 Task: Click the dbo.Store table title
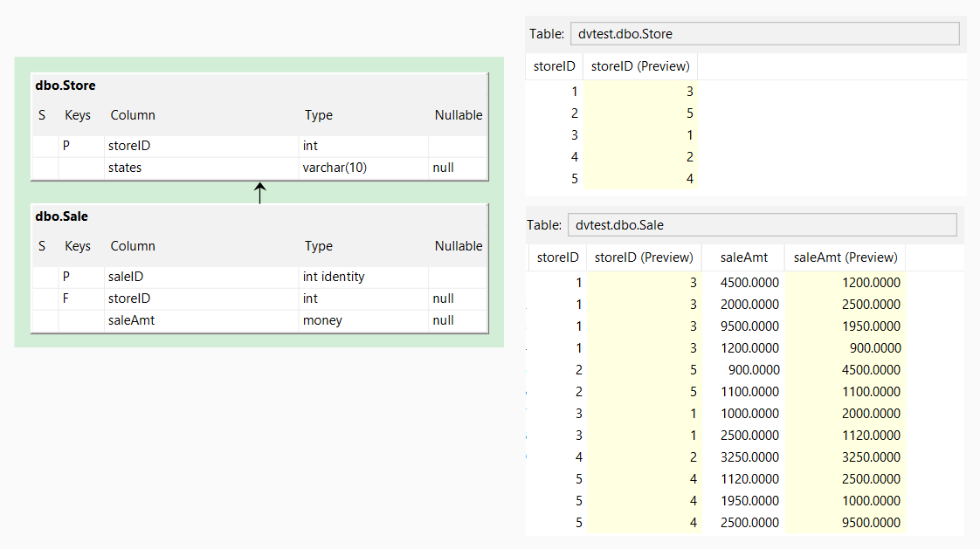[66, 86]
